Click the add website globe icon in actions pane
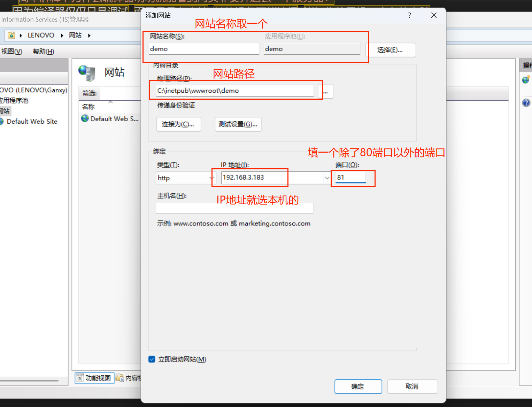Viewport: 532px width, 407px height. coord(526,79)
